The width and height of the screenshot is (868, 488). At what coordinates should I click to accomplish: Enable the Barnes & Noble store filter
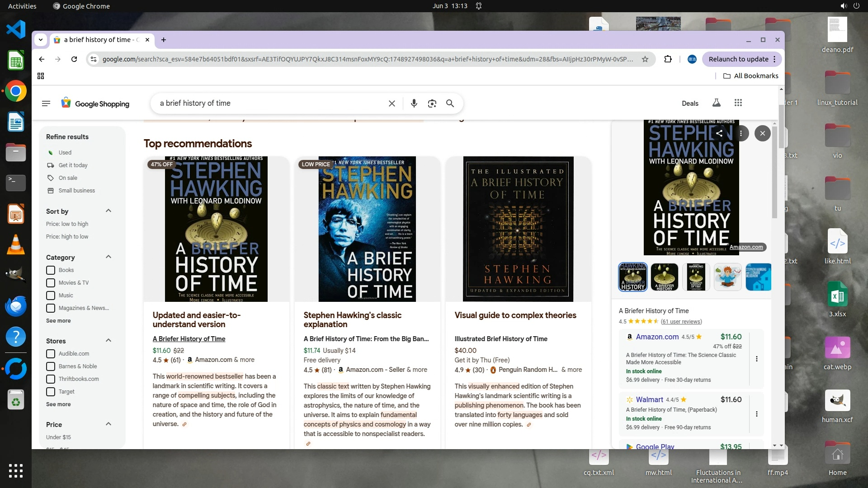tap(51, 366)
